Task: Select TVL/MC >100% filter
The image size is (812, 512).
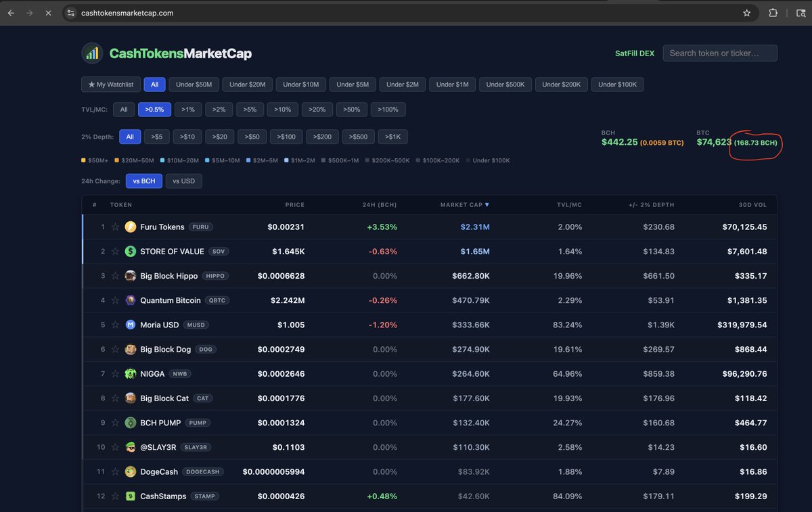Action: [x=388, y=110]
